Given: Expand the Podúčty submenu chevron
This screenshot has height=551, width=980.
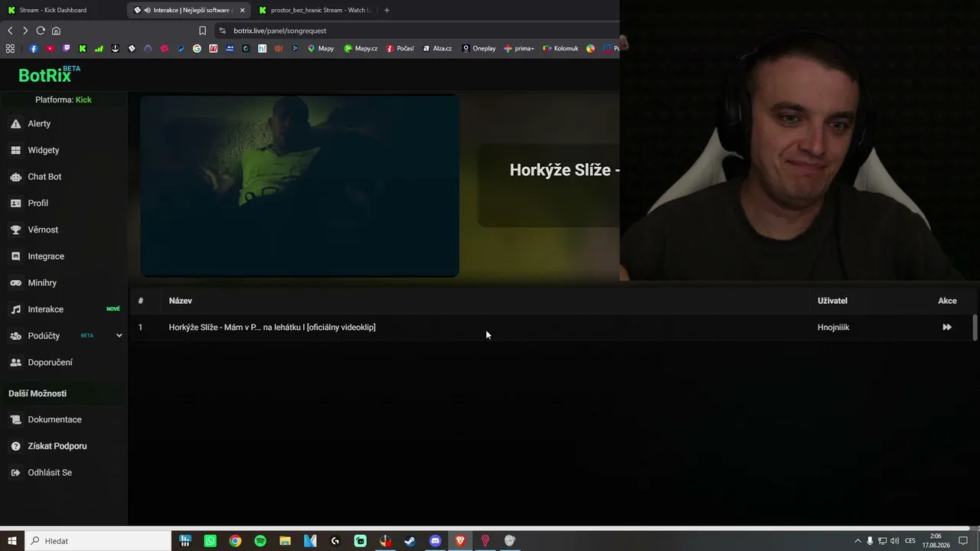Looking at the screenshot, I should [119, 336].
